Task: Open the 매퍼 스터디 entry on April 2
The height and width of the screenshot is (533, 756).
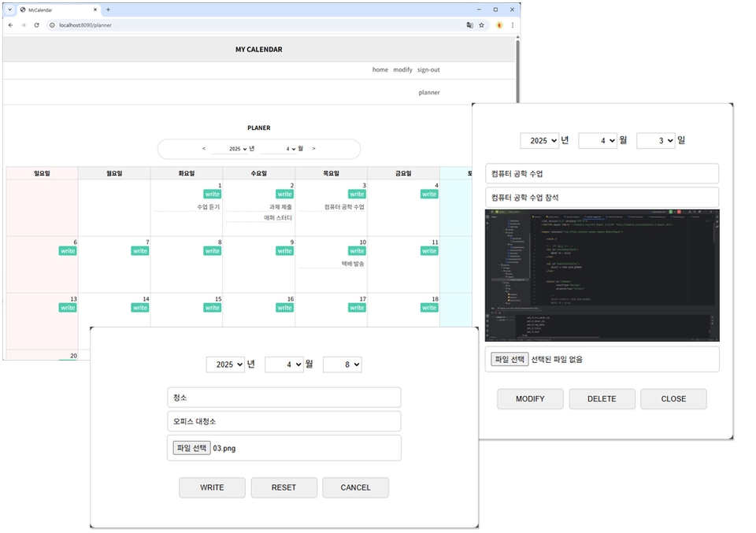Action: tap(278, 218)
